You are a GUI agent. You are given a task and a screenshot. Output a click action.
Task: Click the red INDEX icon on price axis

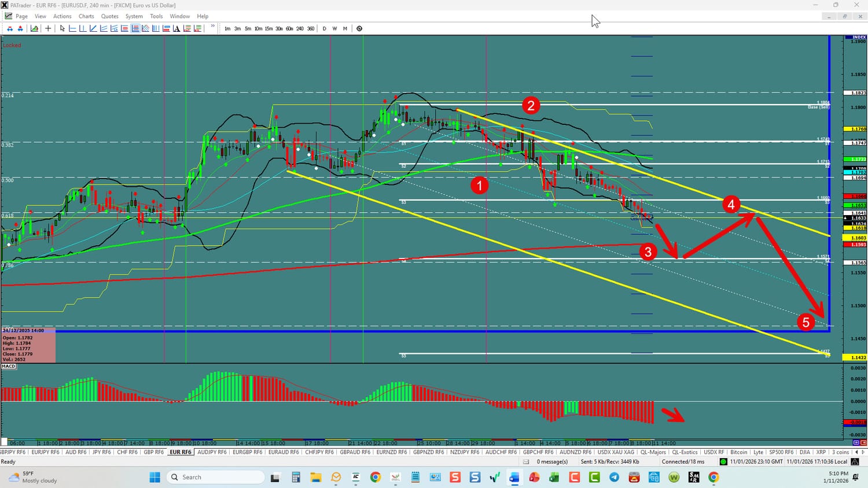859,38
